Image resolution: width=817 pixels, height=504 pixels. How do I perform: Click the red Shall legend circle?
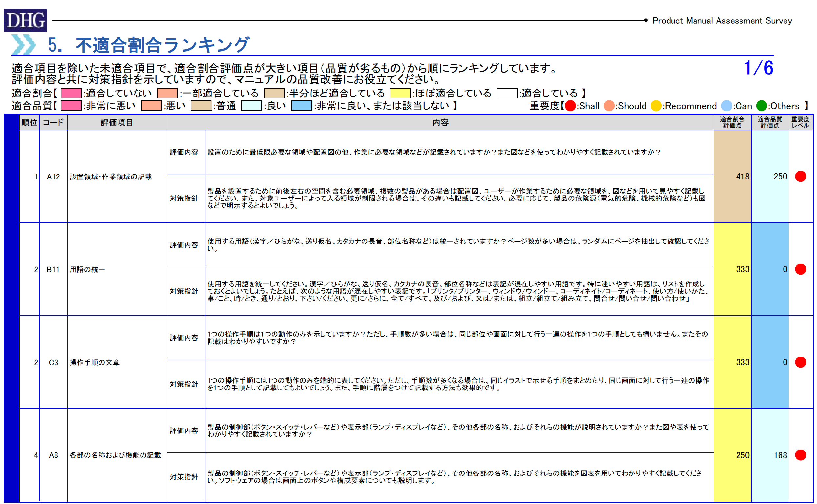point(570,106)
